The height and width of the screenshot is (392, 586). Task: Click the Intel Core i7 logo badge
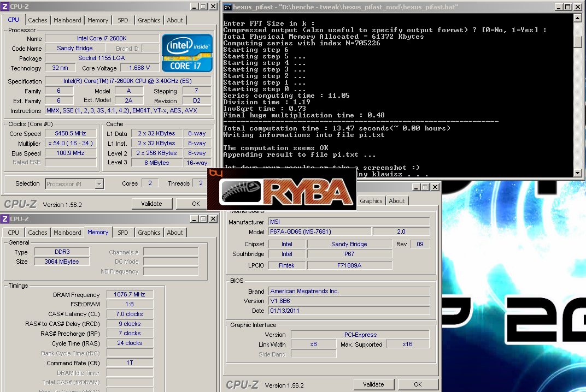[x=187, y=52]
